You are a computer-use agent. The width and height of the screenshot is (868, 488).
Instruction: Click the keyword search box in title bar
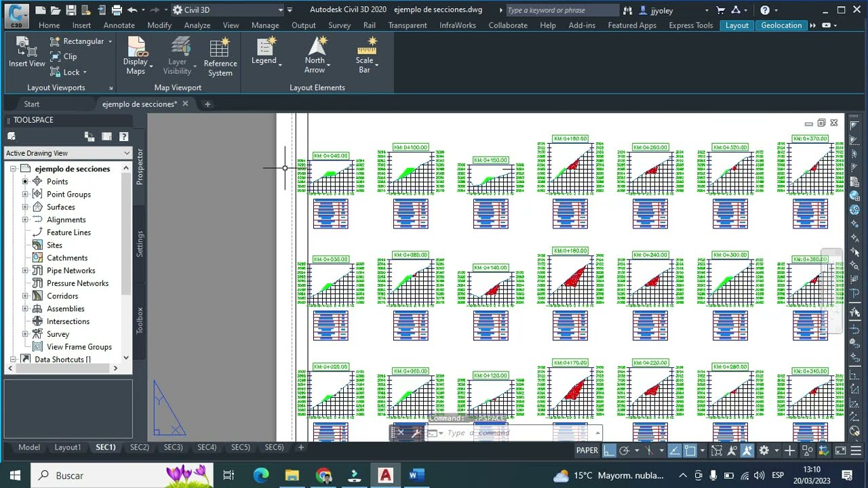[x=561, y=10]
